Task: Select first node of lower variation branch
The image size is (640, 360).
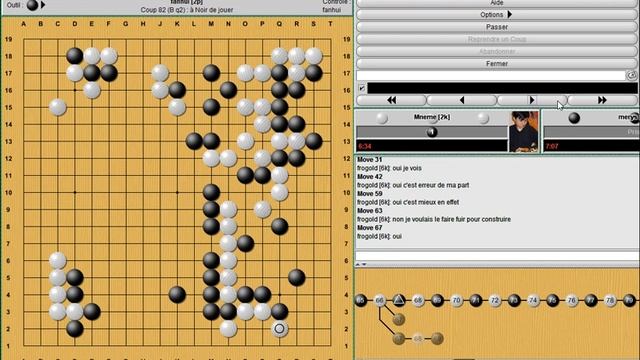Action: 399,338
